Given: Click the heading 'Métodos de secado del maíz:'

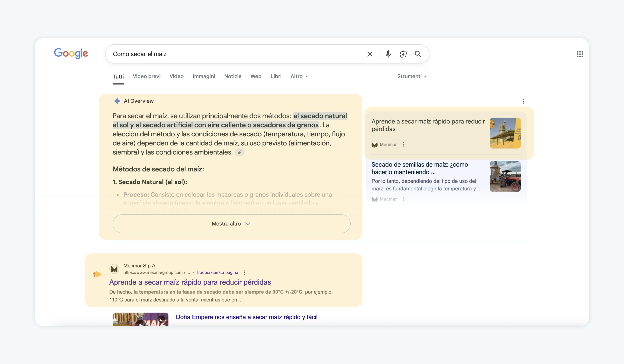Looking at the screenshot, I should click(158, 169).
